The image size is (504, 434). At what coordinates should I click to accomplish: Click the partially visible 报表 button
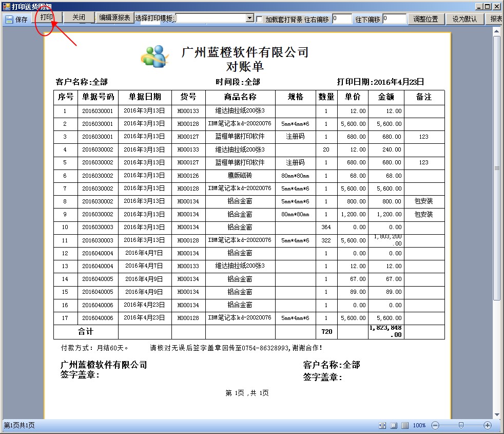(x=495, y=19)
